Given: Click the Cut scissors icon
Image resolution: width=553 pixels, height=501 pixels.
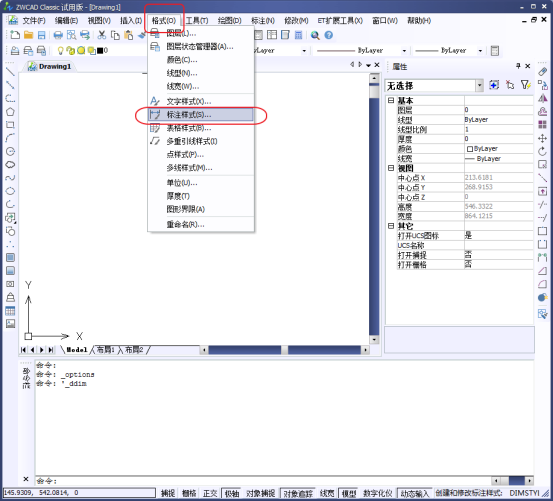Looking at the screenshot, I should click(x=102, y=35).
